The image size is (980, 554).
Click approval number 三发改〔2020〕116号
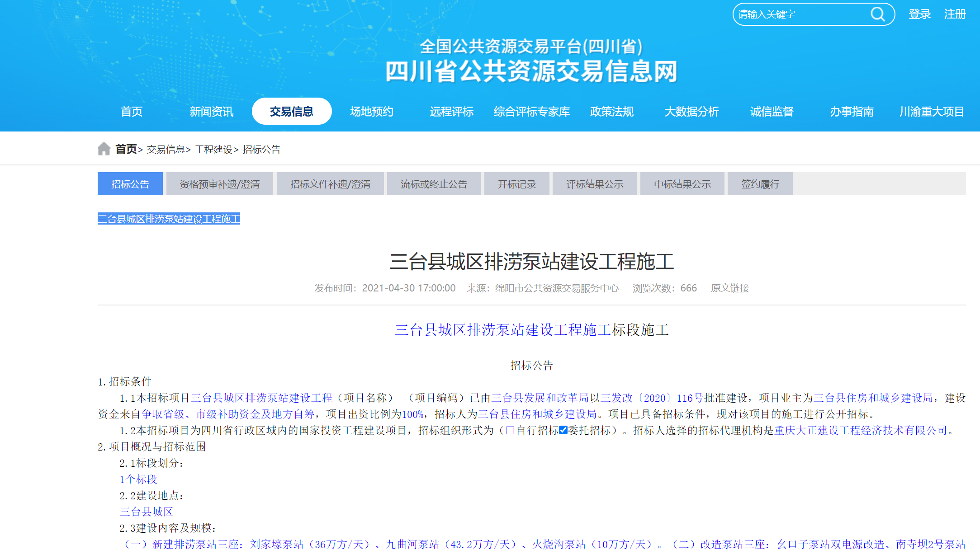tap(652, 398)
